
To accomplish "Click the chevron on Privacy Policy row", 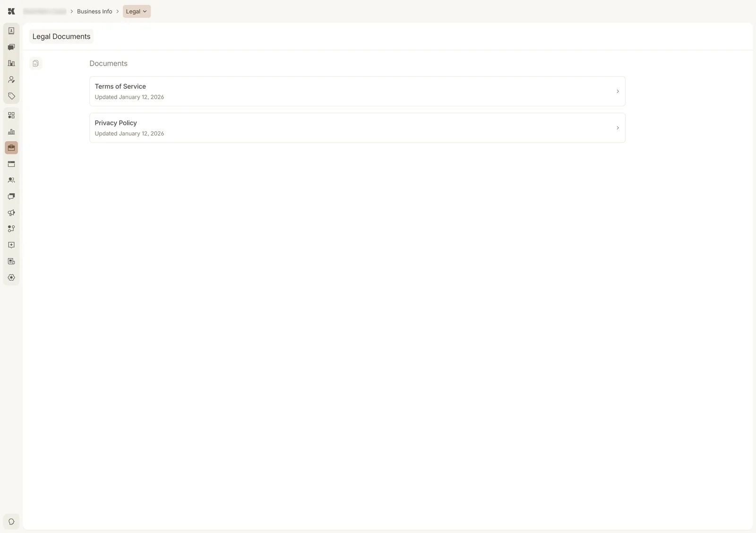I will 618,128.
